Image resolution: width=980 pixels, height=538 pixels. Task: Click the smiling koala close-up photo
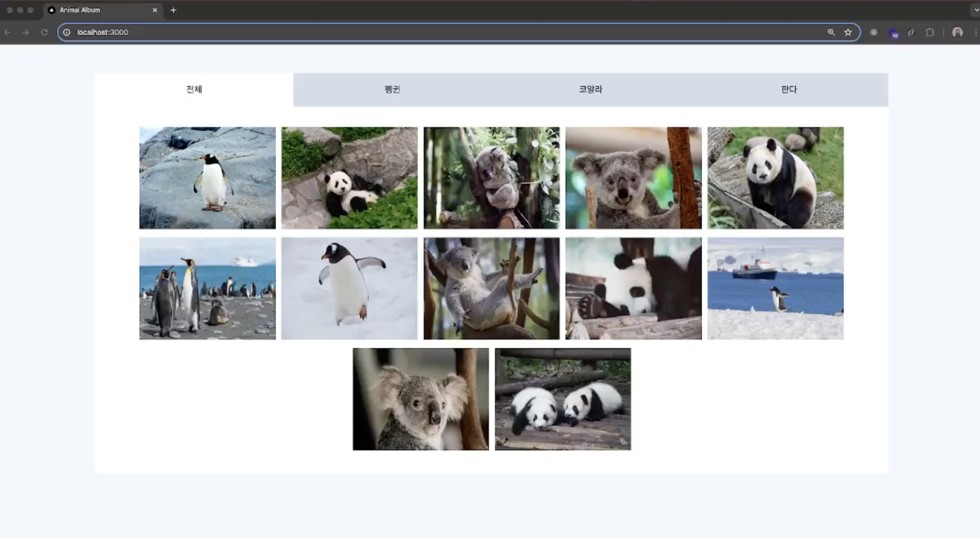633,178
